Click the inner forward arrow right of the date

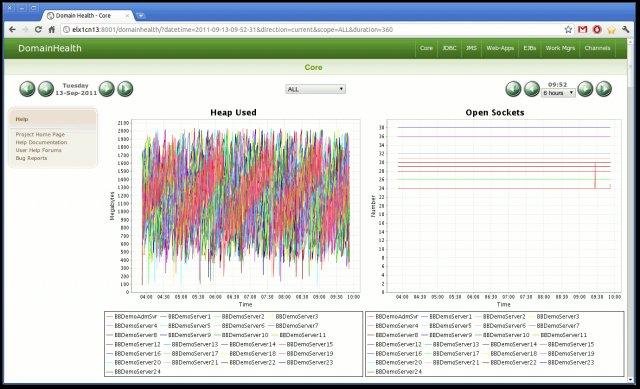107,89
